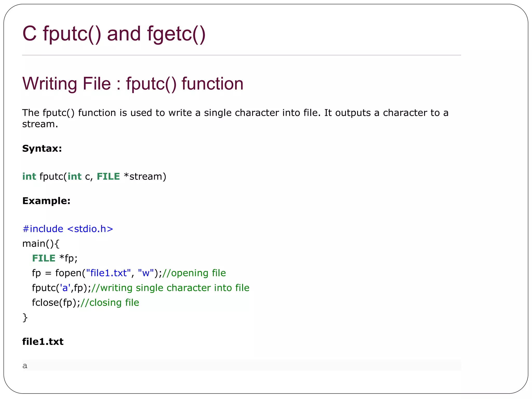Viewport: 532px width, 399px height.
Task: Click the 'Writing File : fputc() function' heading
Action: point(133,84)
